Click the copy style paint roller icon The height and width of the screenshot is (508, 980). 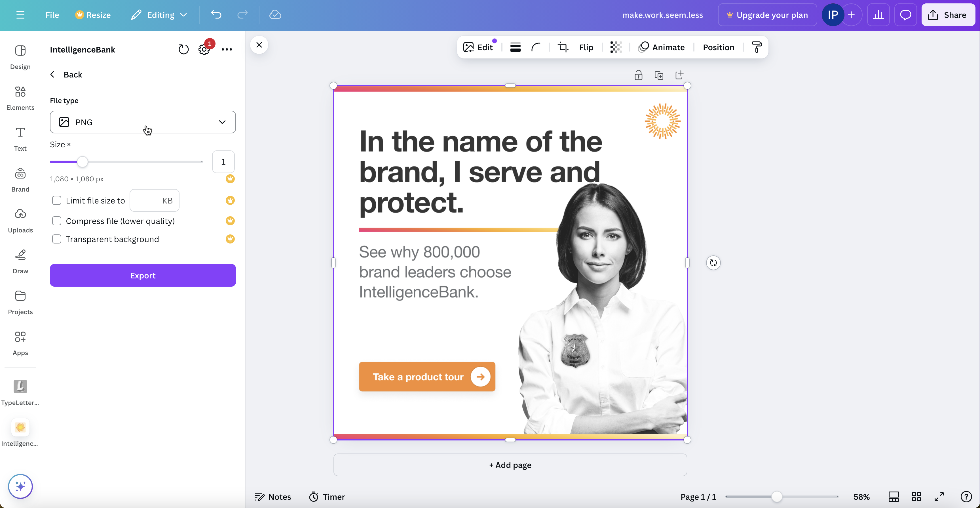pos(757,47)
